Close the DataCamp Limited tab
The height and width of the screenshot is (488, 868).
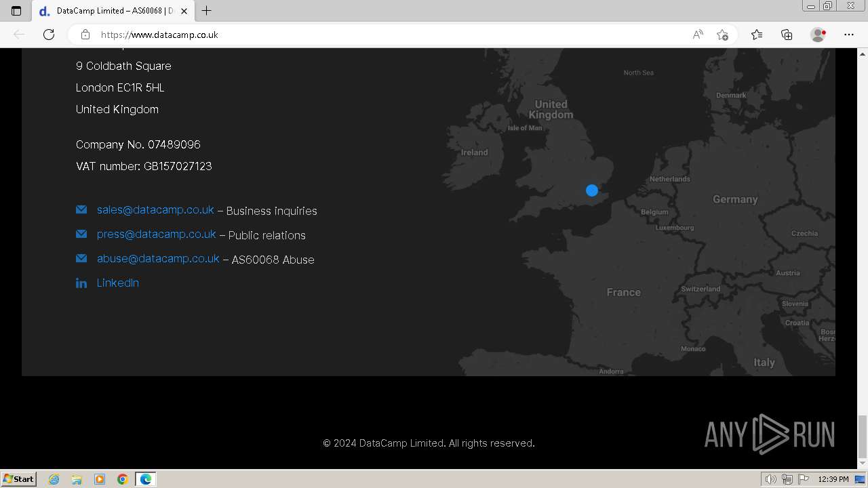pyautogui.click(x=184, y=11)
